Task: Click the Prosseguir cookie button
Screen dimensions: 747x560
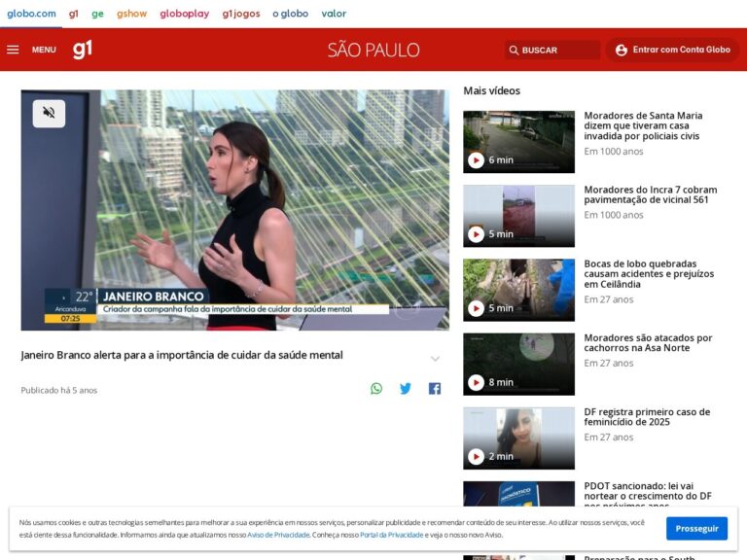Action: 696,529
